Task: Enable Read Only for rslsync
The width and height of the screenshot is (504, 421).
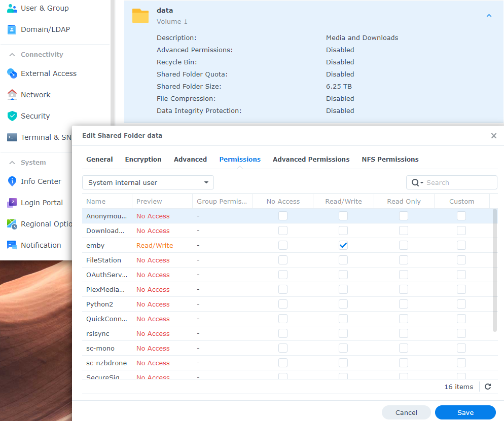Action: pos(404,333)
